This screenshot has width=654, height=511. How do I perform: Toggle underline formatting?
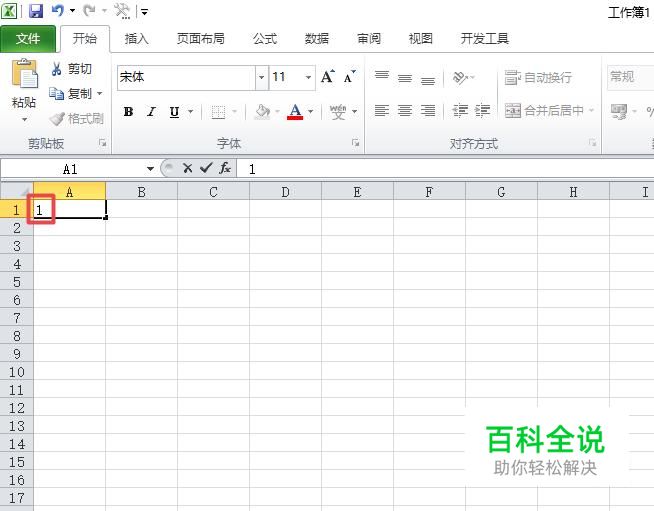[174, 112]
